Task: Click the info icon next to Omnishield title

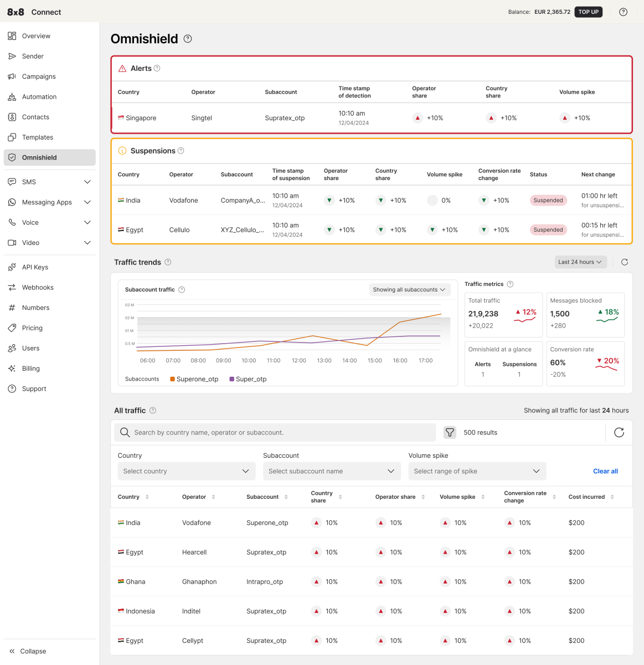Action: click(x=188, y=39)
